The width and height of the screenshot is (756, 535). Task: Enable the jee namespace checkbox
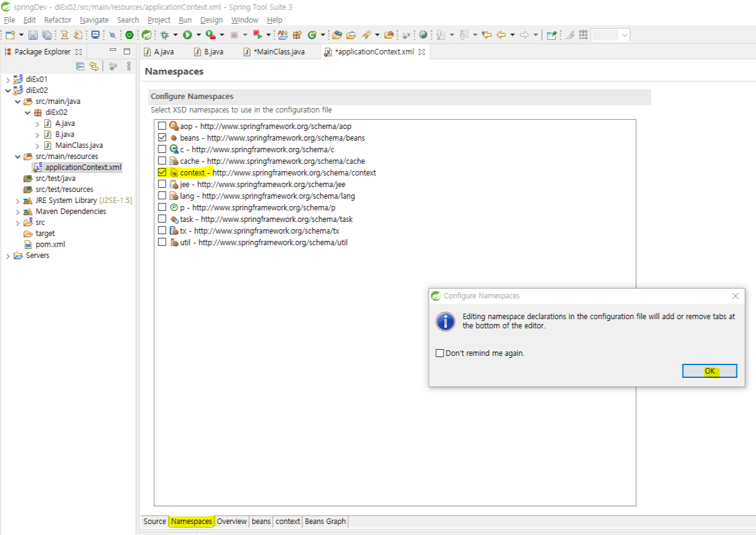click(162, 184)
